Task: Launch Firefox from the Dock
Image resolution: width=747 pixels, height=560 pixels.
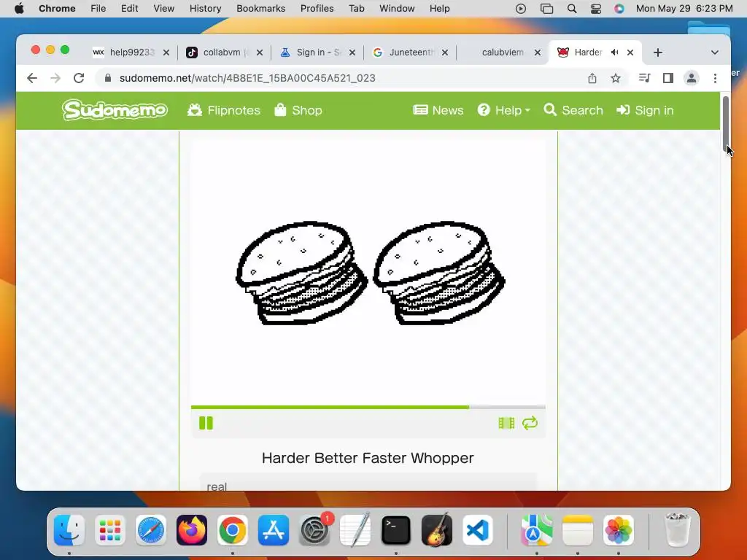Action: (192, 530)
